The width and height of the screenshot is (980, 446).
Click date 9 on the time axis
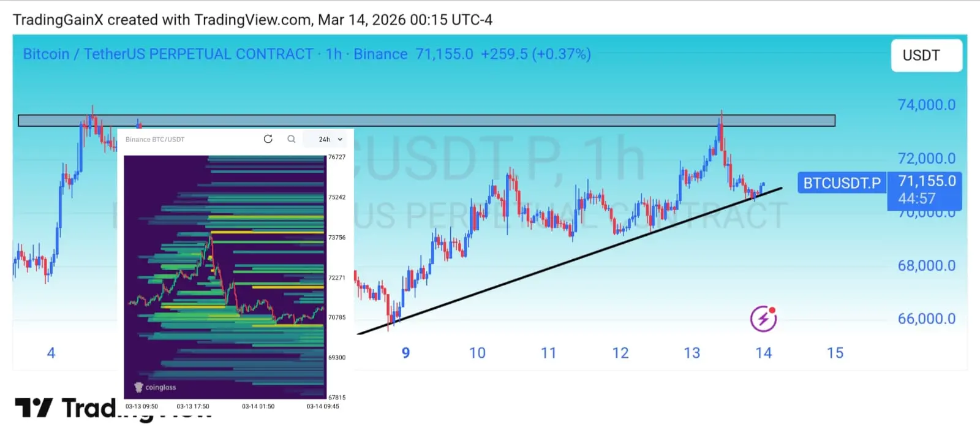[x=405, y=353]
